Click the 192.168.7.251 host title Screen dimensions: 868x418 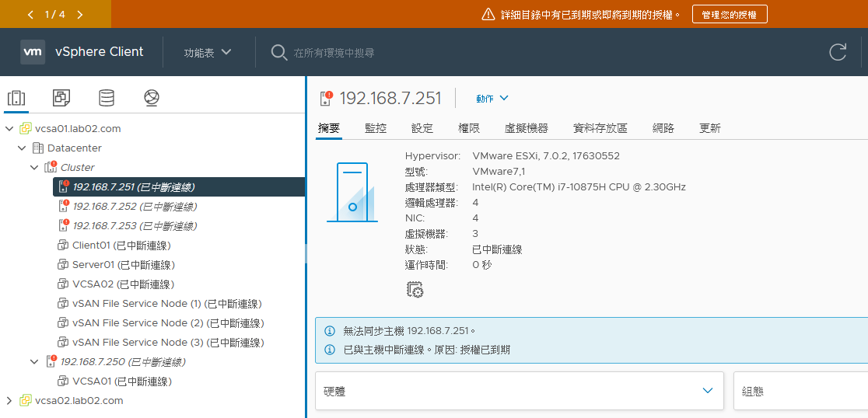(x=390, y=99)
